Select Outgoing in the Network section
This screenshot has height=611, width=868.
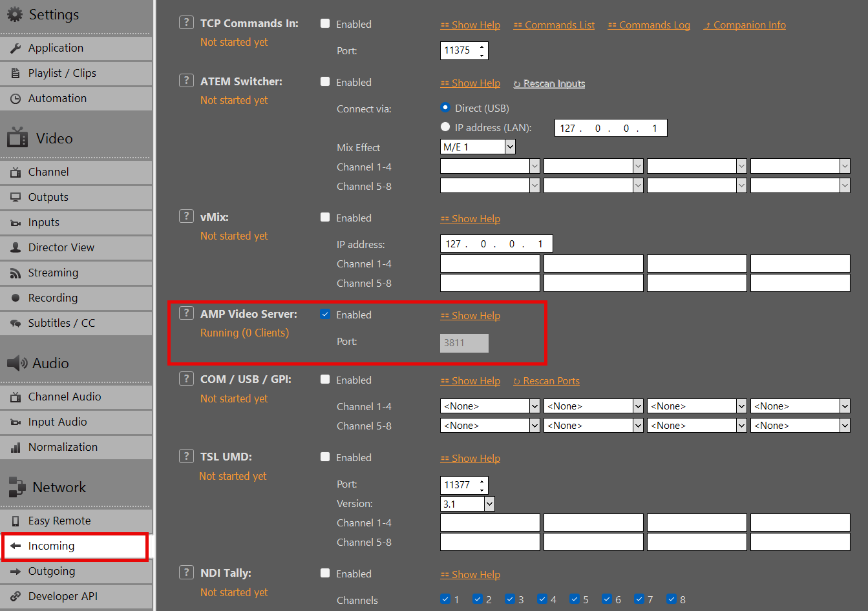click(76, 571)
